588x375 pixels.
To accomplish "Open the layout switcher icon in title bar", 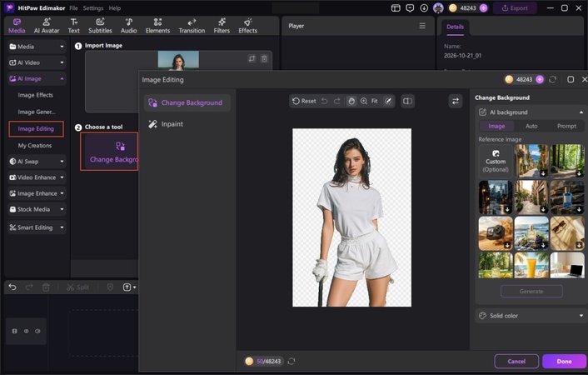I will point(396,7).
